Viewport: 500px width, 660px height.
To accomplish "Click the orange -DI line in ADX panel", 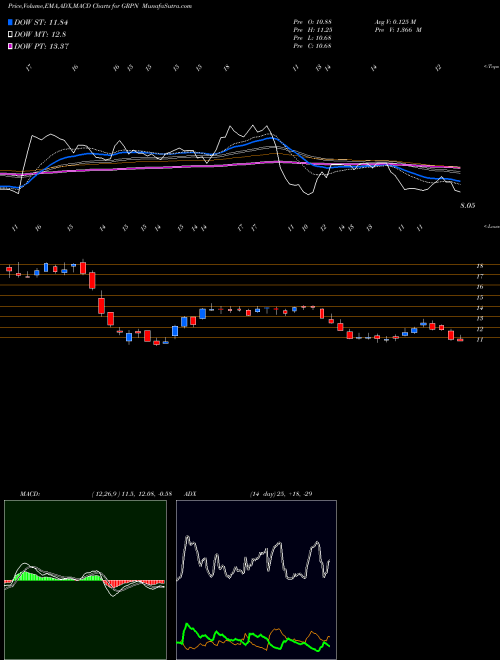I will pos(276,631).
